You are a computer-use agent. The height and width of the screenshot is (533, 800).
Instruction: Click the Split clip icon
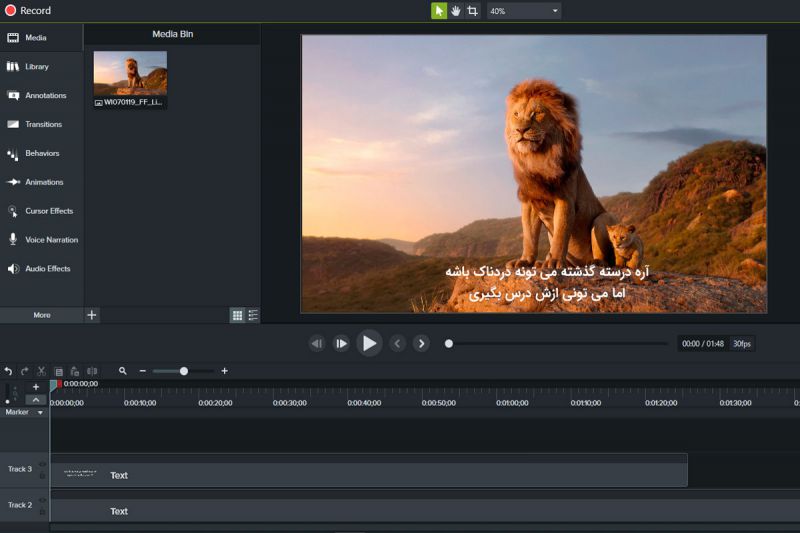(92, 371)
